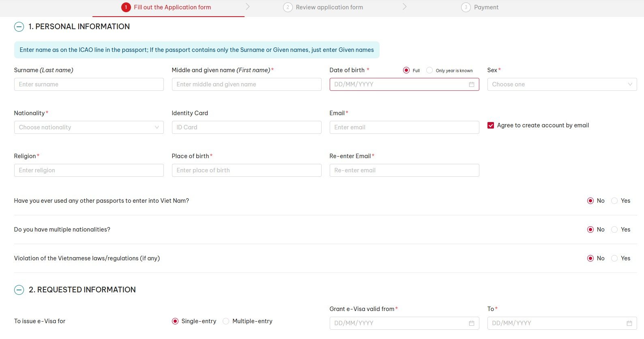
Task: Open the Date of birth calendar icon
Action: pos(471,84)
